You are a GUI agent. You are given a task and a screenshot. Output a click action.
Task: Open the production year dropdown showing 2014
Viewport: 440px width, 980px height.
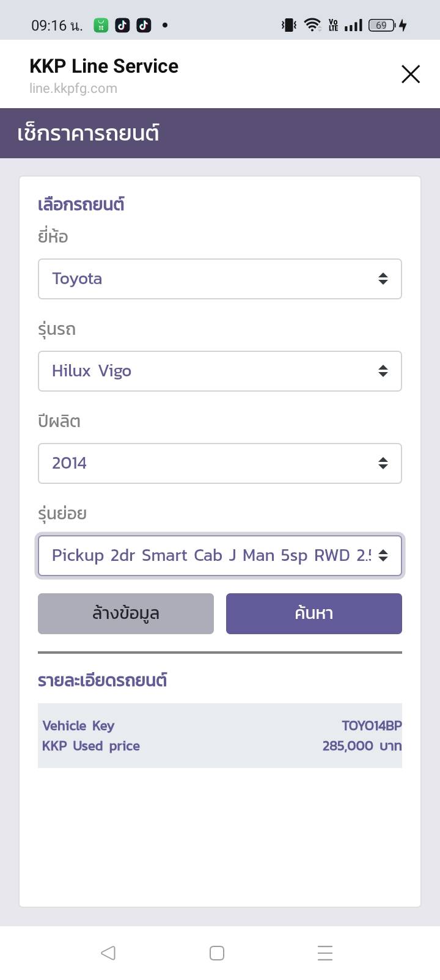219,463
